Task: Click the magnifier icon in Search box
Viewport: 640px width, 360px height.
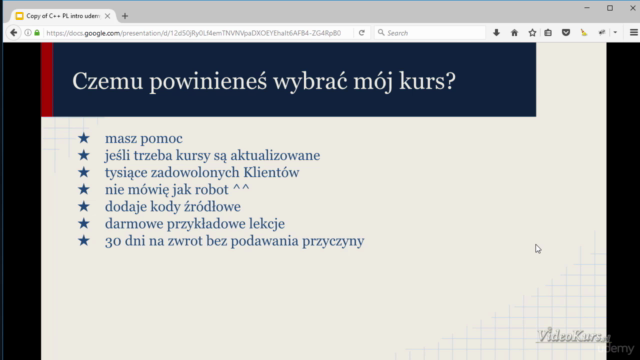Action: [x=381, y=33]
